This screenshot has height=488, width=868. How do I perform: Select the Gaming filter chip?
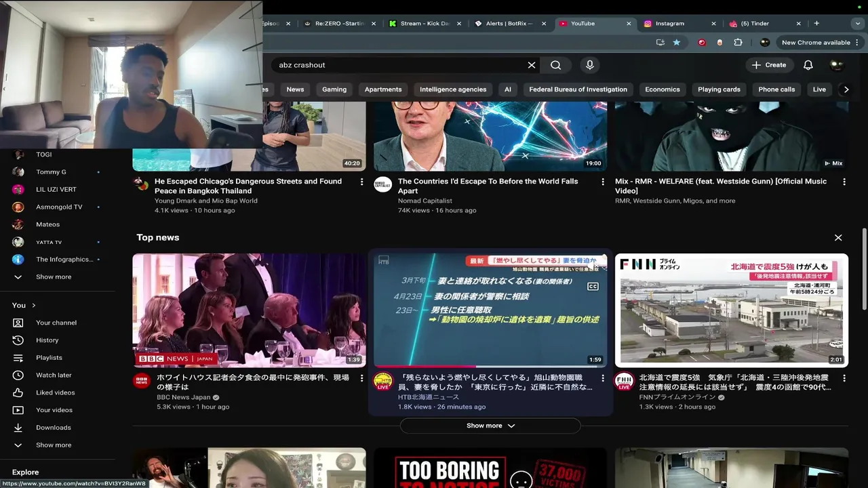pyautogui.click(x=334, y=89)
